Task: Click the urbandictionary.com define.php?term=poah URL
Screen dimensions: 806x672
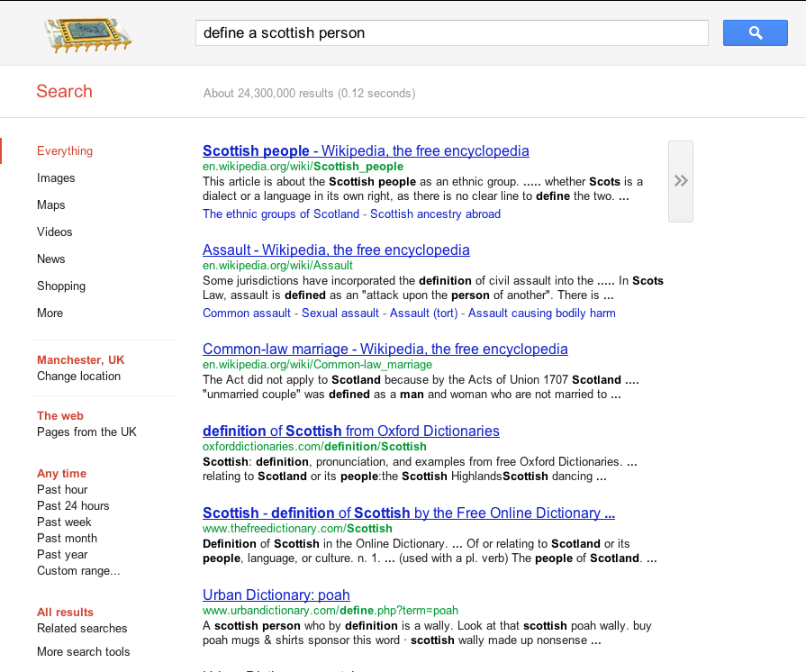Action: [330, 611]
